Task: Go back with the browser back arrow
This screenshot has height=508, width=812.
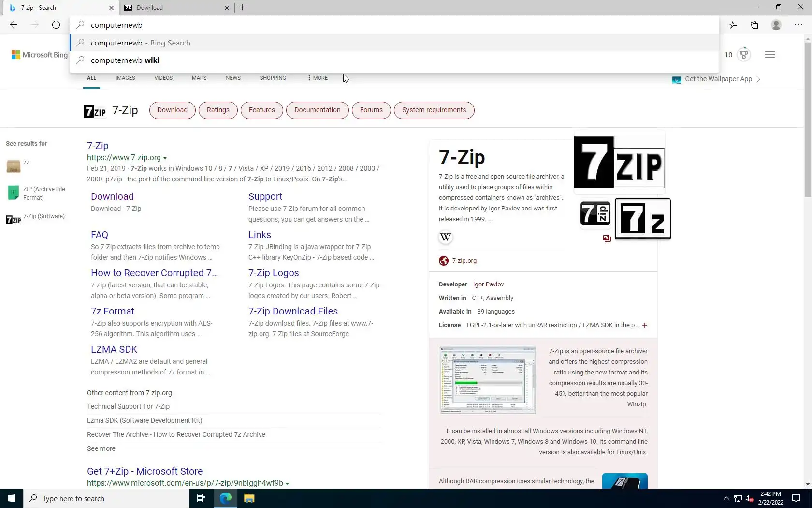Action: [14, 25]
